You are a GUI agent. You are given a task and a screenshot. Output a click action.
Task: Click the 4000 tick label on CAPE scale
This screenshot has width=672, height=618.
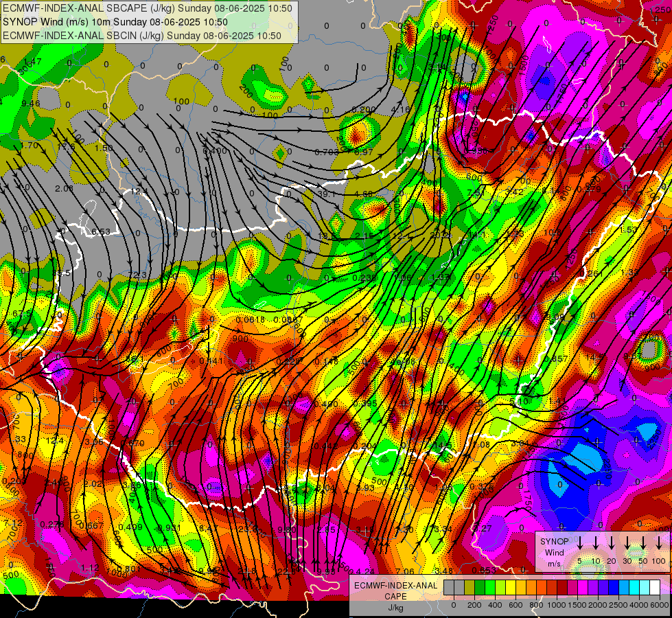tap(639, 605)
